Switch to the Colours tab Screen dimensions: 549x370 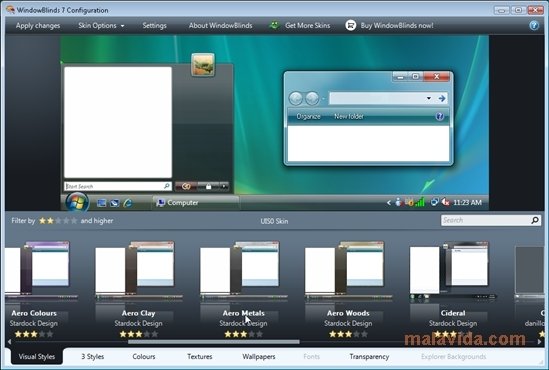click(x=144, y=356)
